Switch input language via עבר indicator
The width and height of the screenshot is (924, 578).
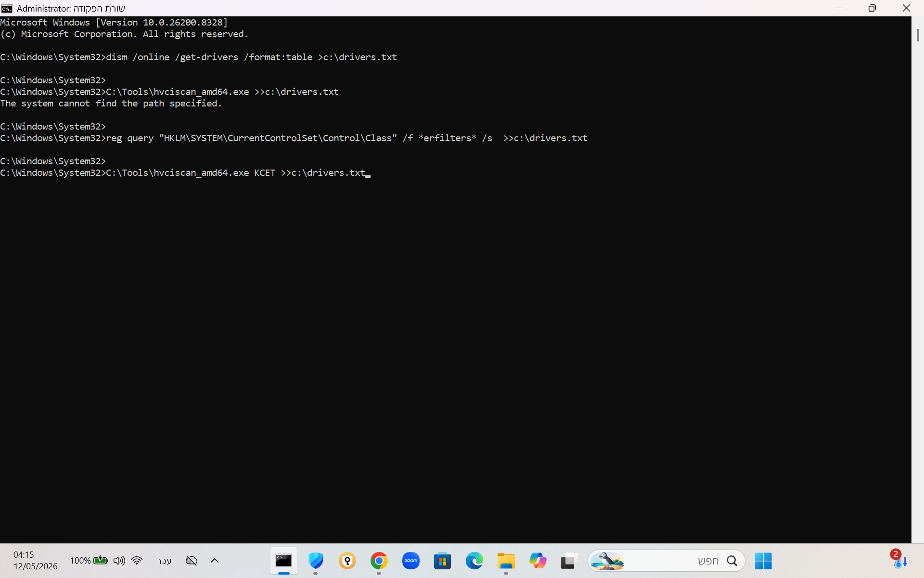pos(164,561)
